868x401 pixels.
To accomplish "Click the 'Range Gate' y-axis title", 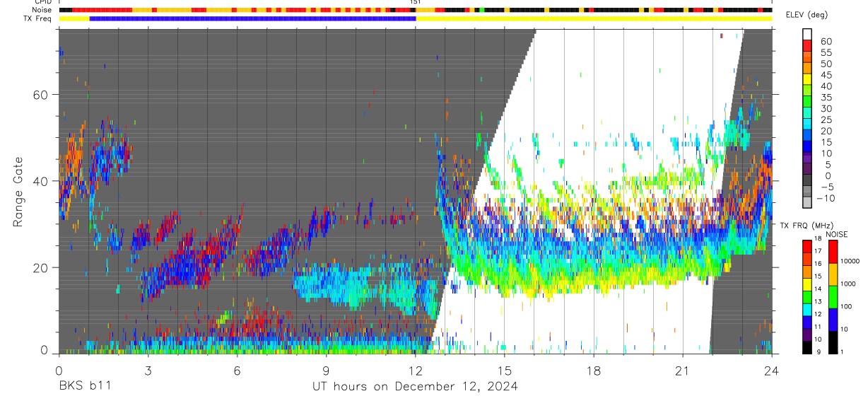I will [x=19, y=191].
